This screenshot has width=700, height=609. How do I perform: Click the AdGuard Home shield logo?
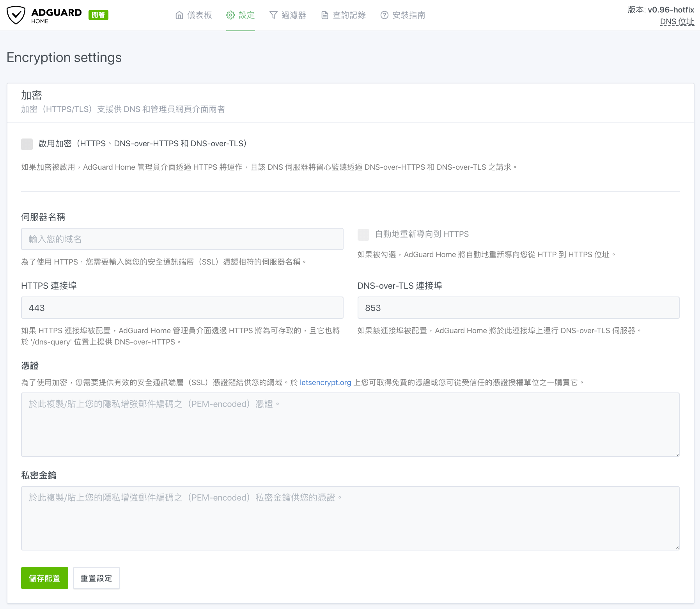[x=16, y=15]
